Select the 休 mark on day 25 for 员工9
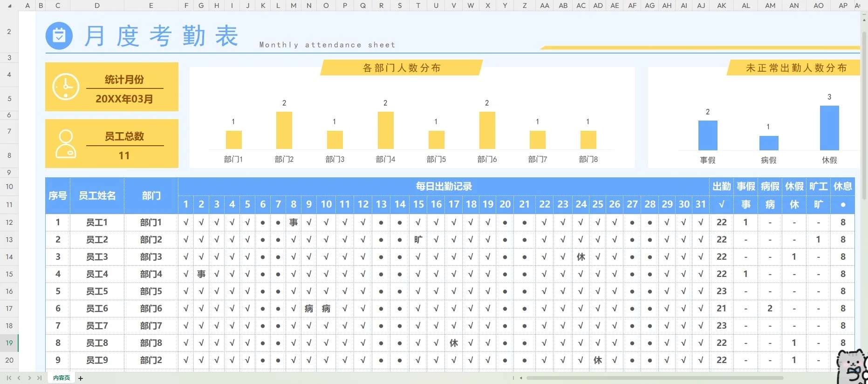Viewport: 868px width, 384px height. click(x=598, y=360)
